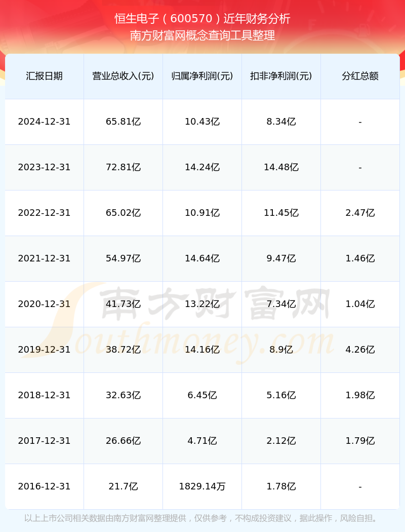Click net profit value 6.45亿
The height and width of the screenshot is (532, 405).
point(202,395)
